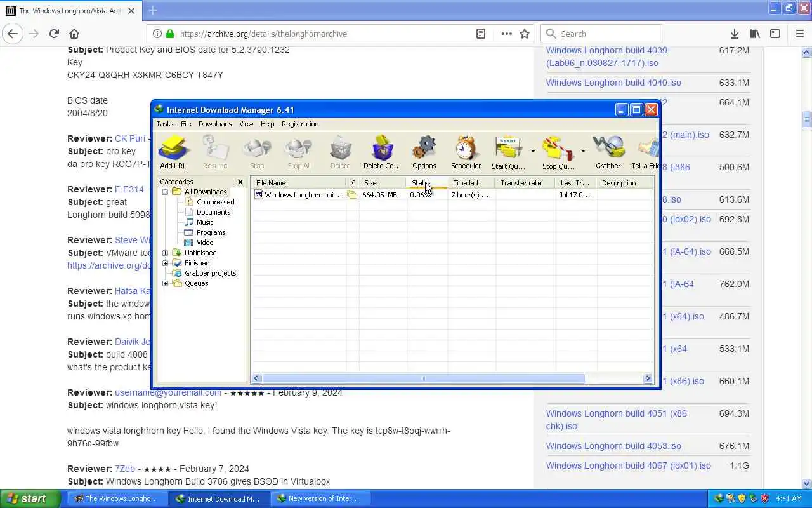Click the Resume toolbar icon

(215, 152)
